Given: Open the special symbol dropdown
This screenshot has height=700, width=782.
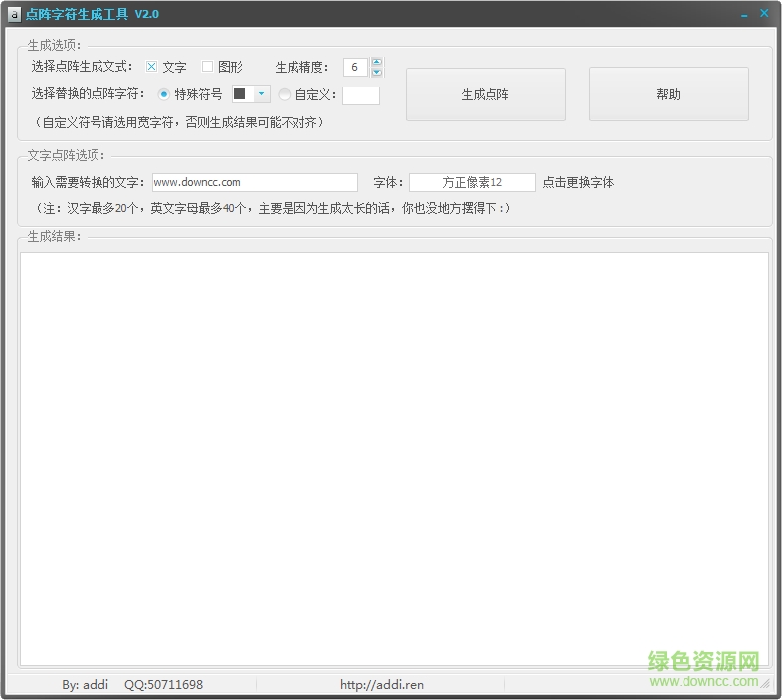Looking at the screenshot, I should coord(261,93).
